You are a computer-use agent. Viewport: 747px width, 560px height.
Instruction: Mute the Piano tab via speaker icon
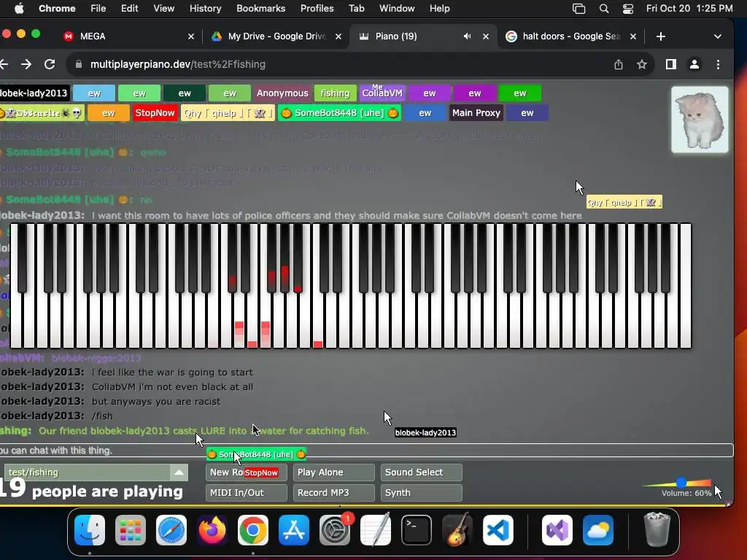468,36
